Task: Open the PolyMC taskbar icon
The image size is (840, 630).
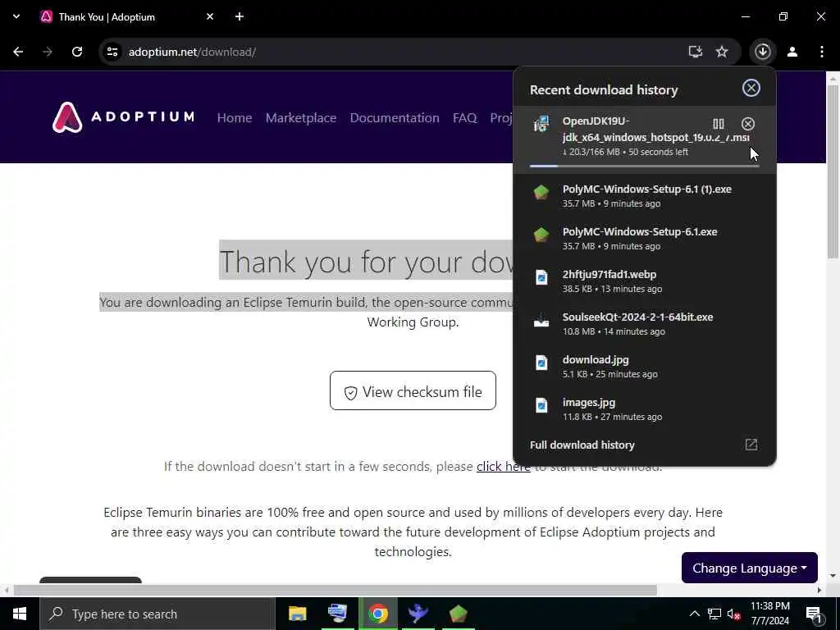Action: point(458,614)
